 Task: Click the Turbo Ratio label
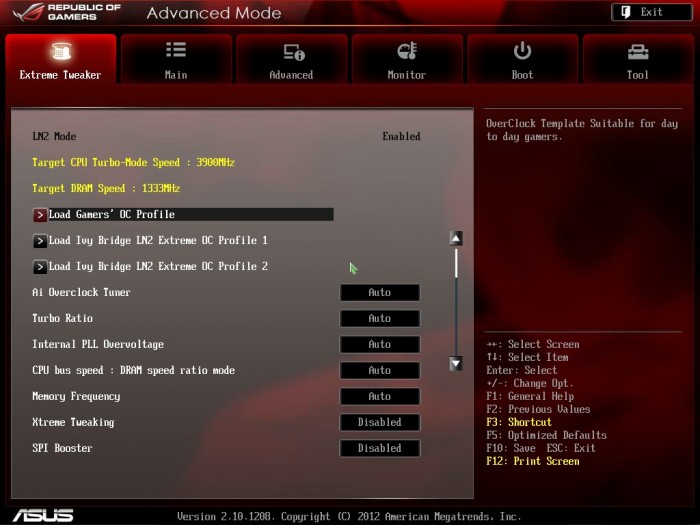point(62,318)
